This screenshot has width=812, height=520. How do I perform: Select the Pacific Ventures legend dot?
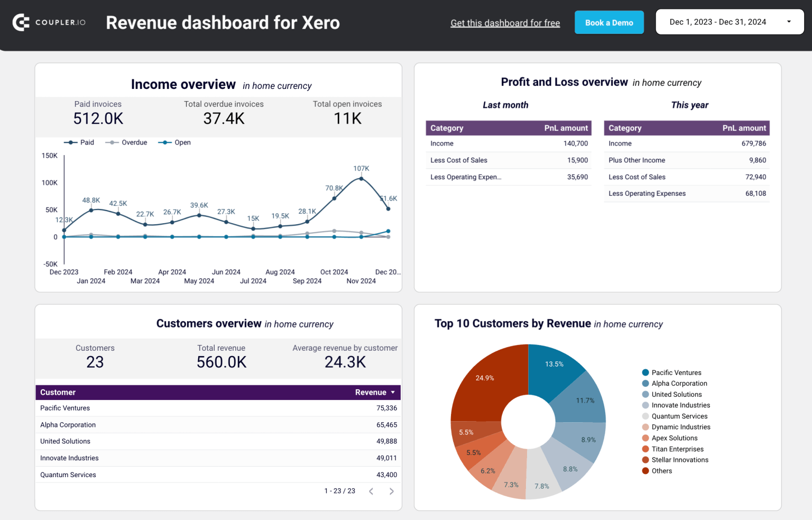(645, 372)
